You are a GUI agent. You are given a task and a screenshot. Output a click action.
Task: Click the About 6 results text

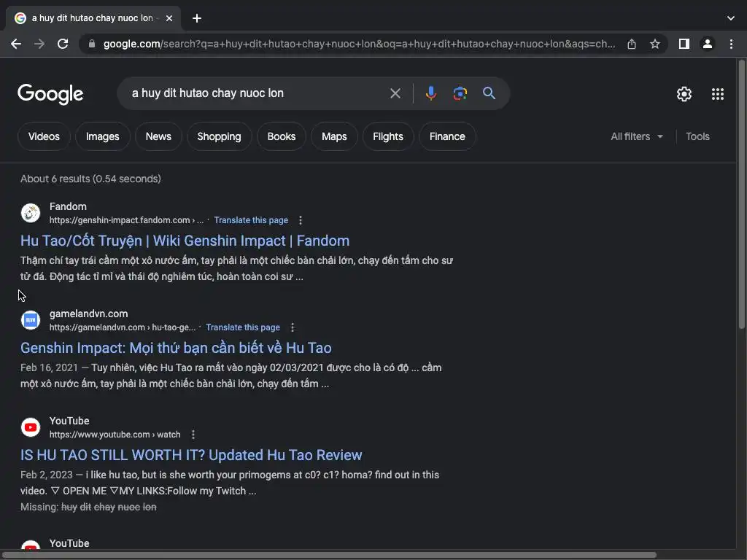point(90,179)
